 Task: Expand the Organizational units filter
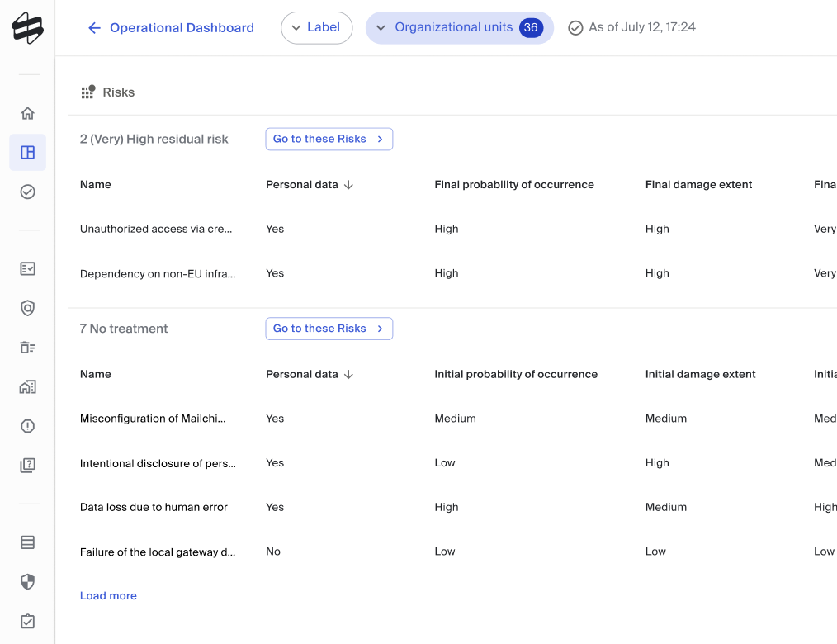(460, 28)
